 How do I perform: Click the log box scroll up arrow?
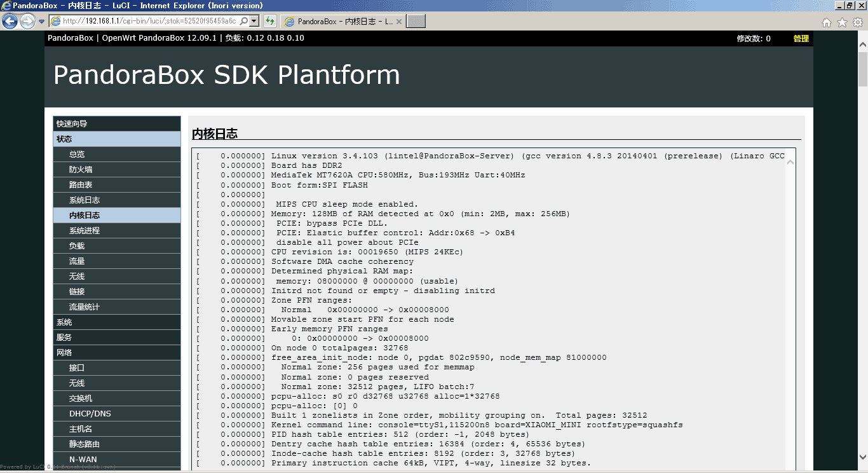click(x=790, y=162)
